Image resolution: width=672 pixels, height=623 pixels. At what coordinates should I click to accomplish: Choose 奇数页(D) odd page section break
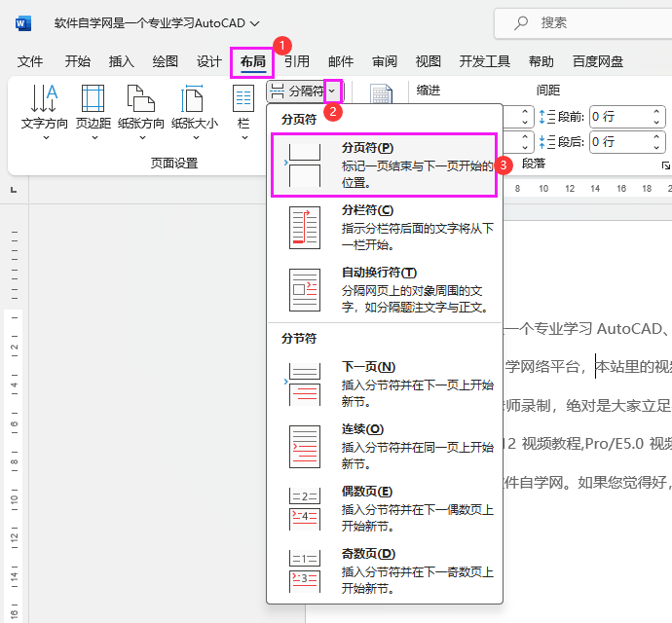pyautogui.click(x=384, y=570)
